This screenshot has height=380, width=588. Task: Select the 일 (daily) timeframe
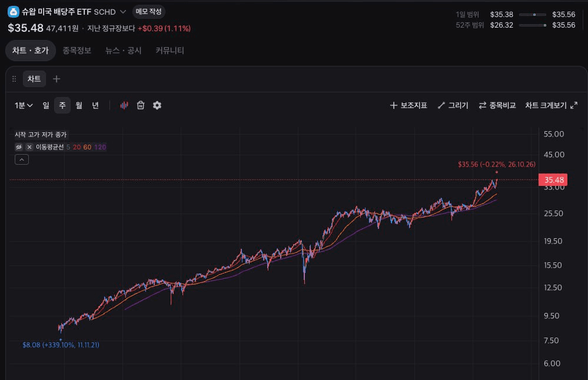(46, 105)
